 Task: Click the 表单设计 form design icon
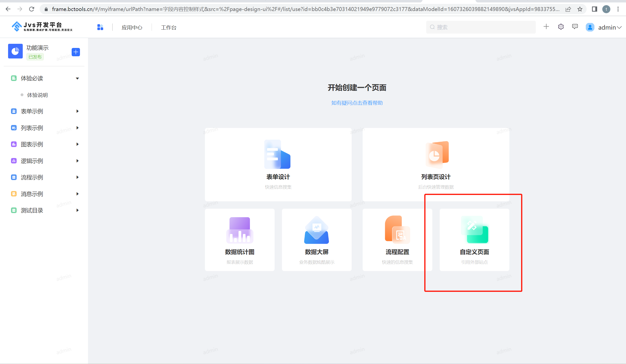278,154
